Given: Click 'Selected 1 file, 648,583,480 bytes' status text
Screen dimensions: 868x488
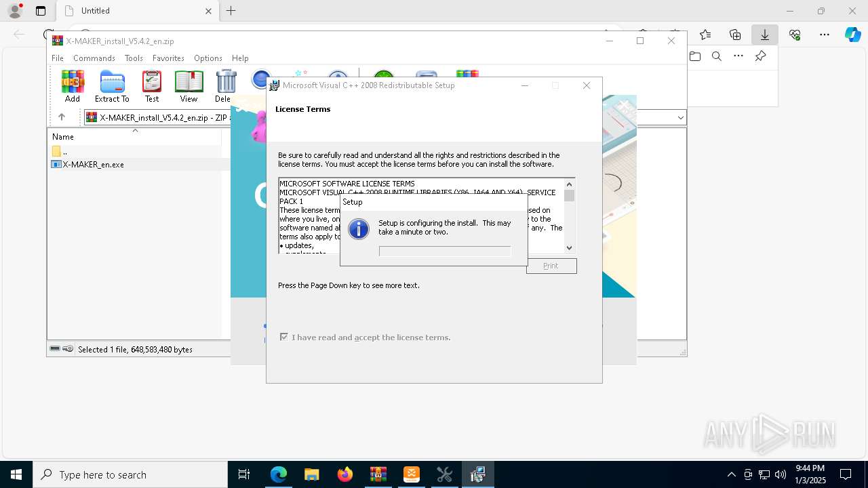Looking at the screenshot, I should 135,350.
